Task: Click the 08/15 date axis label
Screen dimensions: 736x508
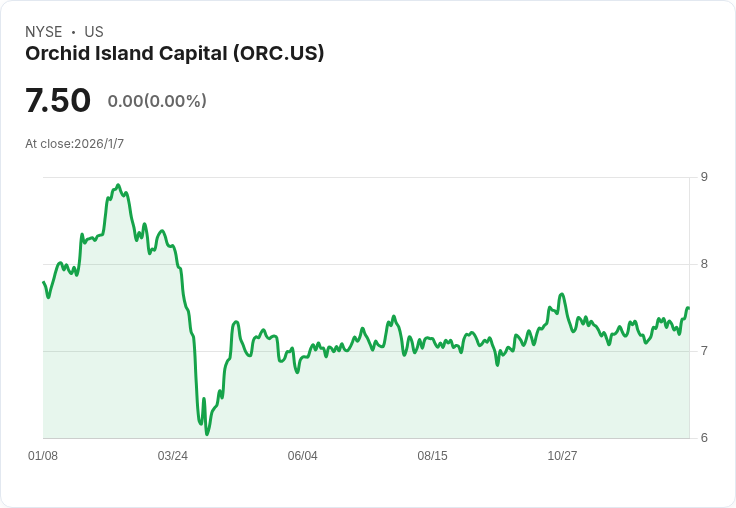Action: point(432,456)
